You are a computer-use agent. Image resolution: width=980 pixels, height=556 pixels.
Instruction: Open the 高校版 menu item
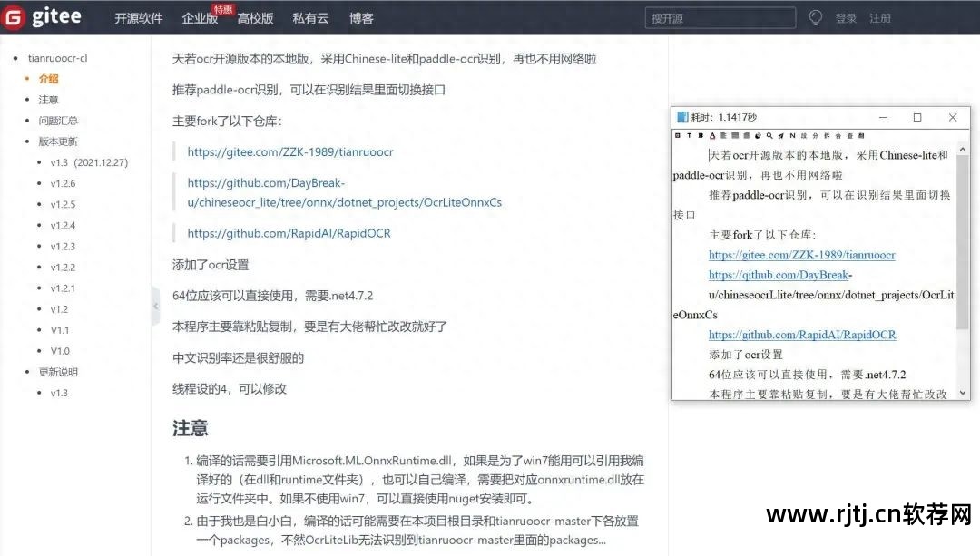pyautogui.click(x=255, y=19)
